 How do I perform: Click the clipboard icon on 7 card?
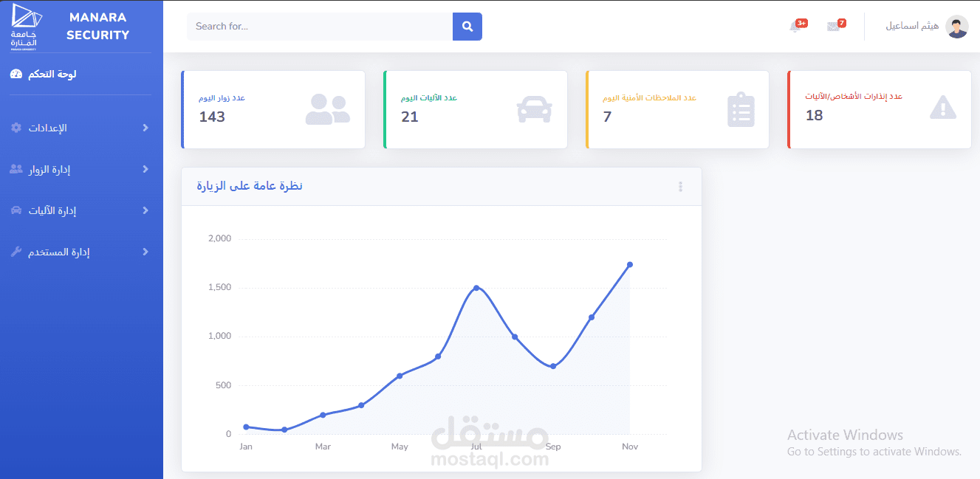741,110
